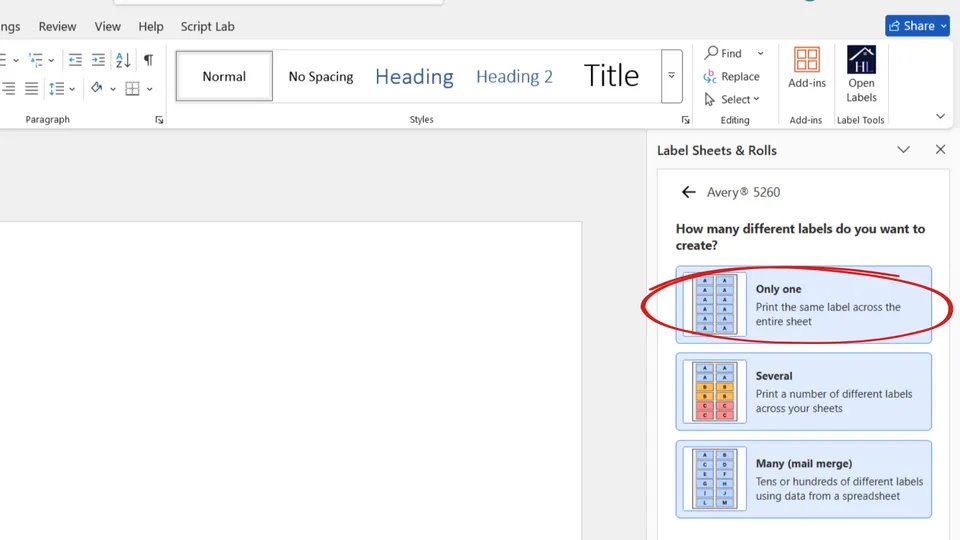Click the Share button

coord(917,26)
